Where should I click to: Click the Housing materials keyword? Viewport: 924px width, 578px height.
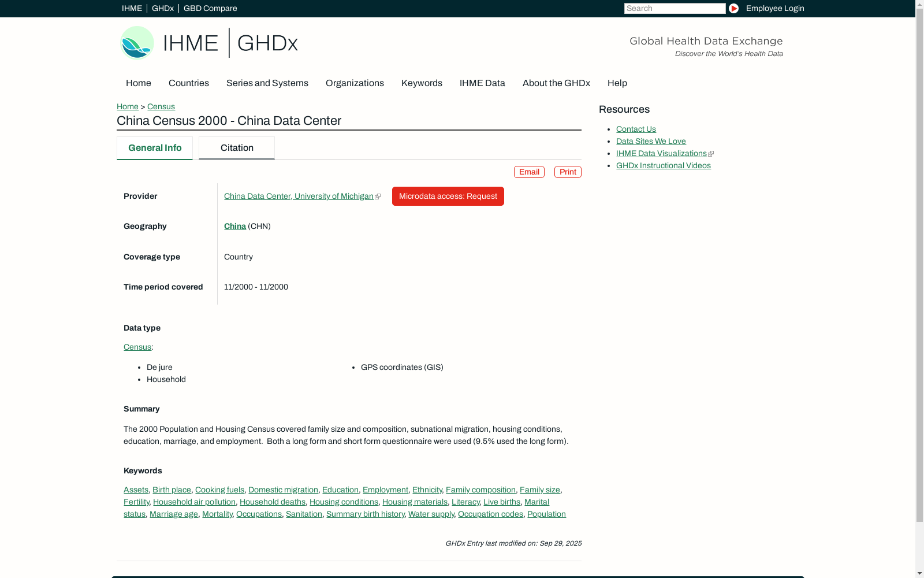(415, 502)
